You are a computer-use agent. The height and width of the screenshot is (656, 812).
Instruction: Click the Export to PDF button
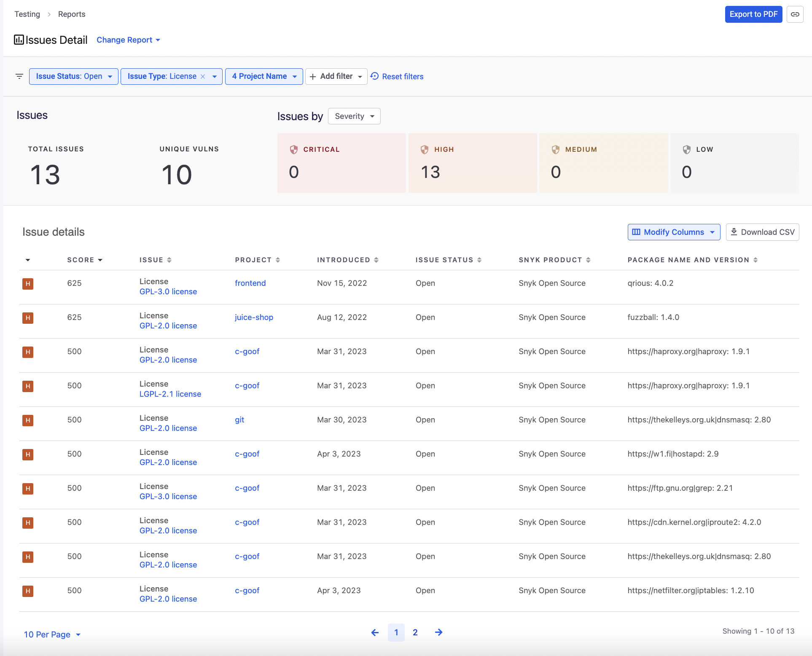753,14
